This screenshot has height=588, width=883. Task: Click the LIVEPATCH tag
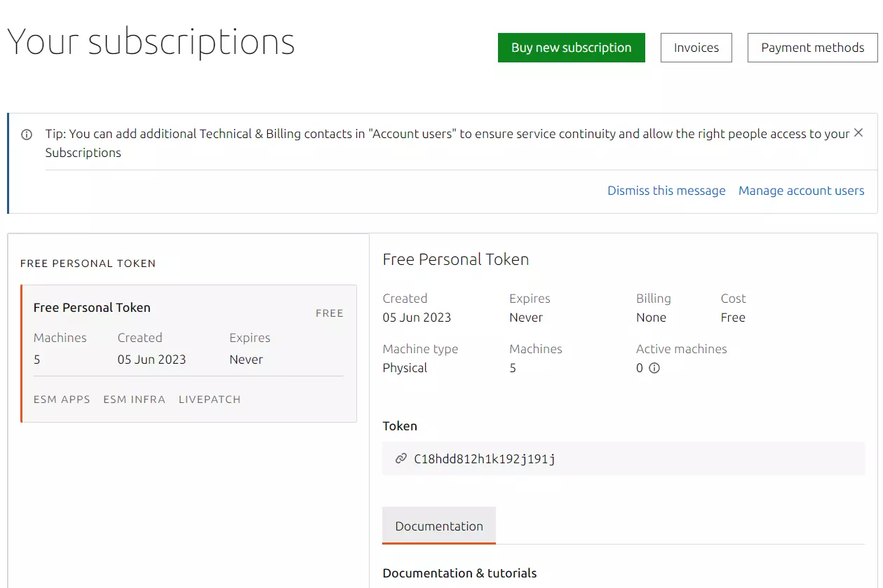[x=209, y=399]
